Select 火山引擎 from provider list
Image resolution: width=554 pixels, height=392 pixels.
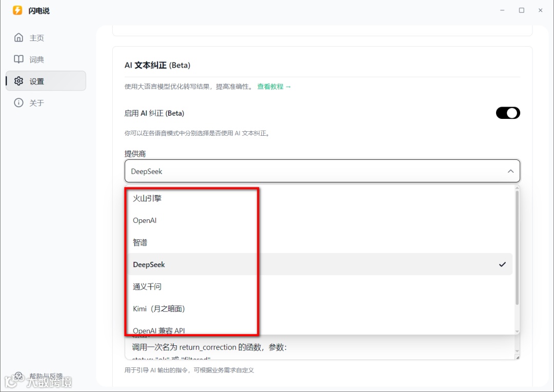tap(320, 198)
